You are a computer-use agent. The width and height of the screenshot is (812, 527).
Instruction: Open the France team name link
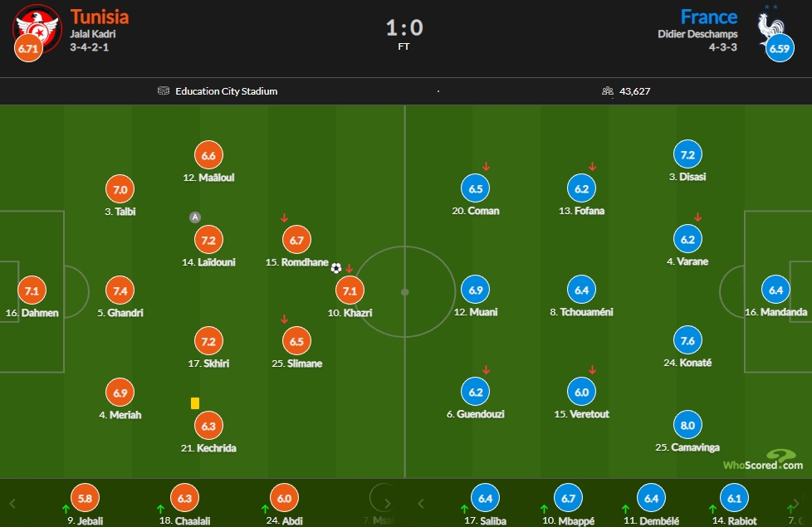click(708, 17)
